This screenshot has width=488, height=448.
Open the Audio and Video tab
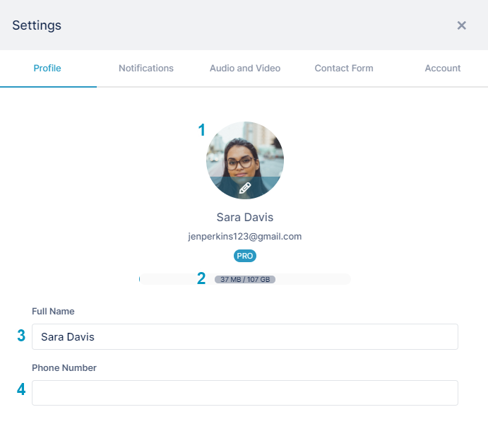245,68
